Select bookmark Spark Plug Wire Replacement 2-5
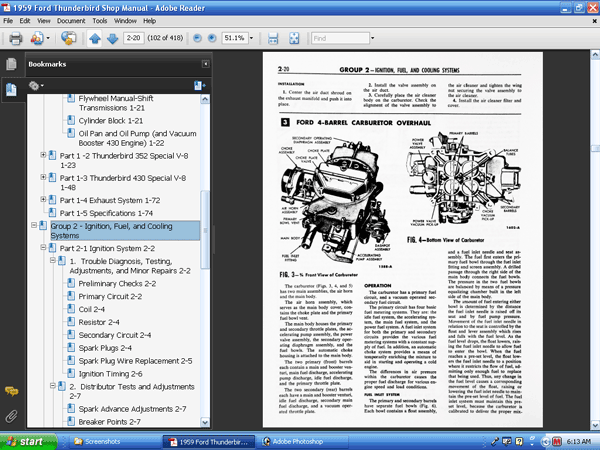 pos(135,361)
